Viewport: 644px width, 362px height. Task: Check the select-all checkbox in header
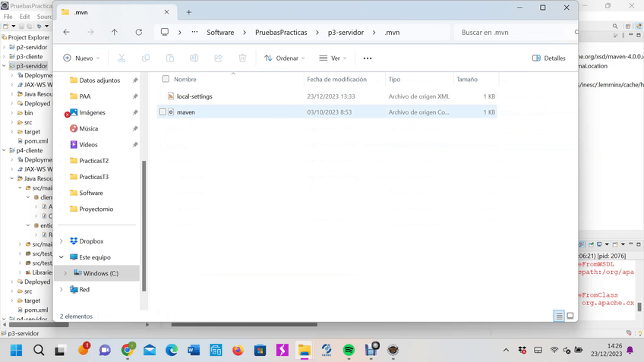(x=166, y=79)
